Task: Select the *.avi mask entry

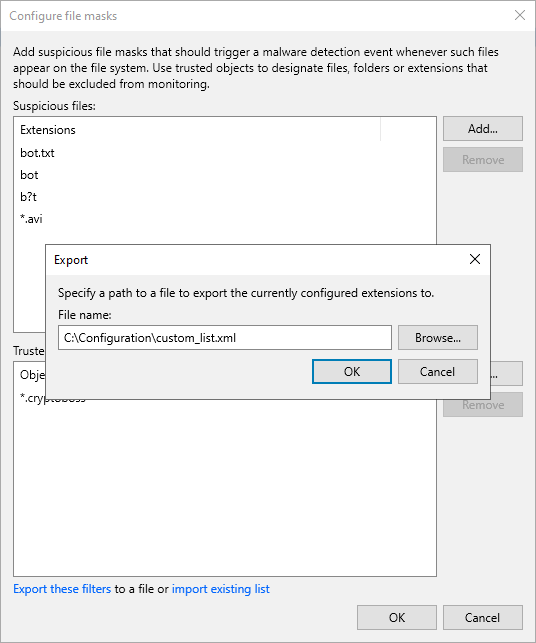Action: (x=31, y=219)
